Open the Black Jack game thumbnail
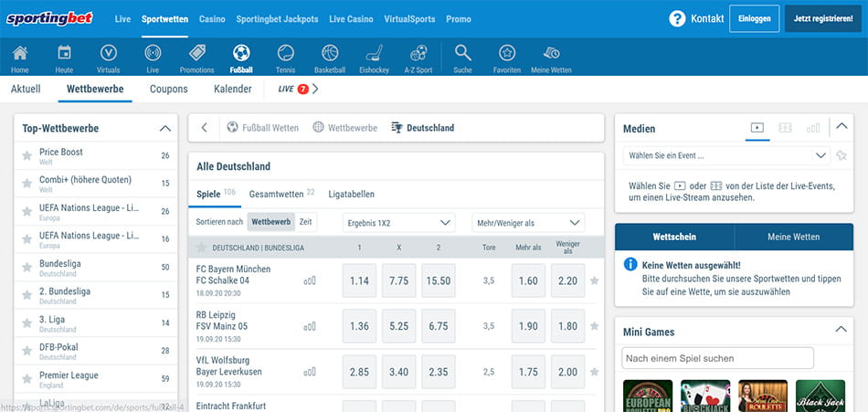The width and height of the screenshot is (868, 412). [x=820, y=396]
